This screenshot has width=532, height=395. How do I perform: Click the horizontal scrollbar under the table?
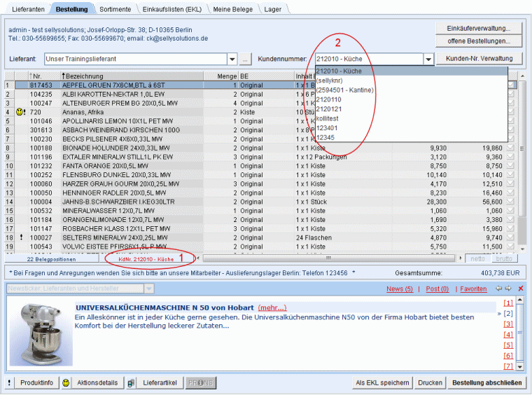329,258
